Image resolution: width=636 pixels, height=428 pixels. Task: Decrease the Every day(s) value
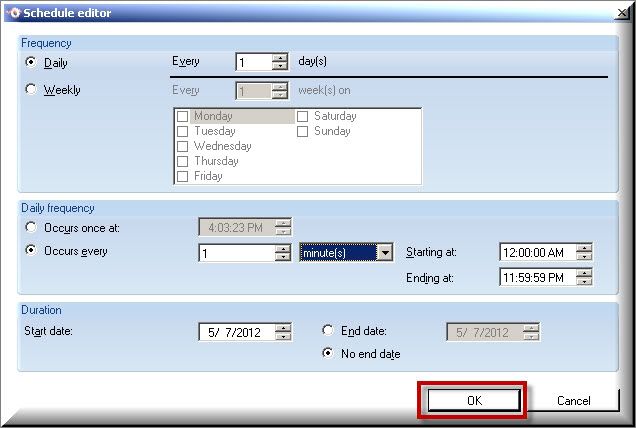click(x=280, y=66)
